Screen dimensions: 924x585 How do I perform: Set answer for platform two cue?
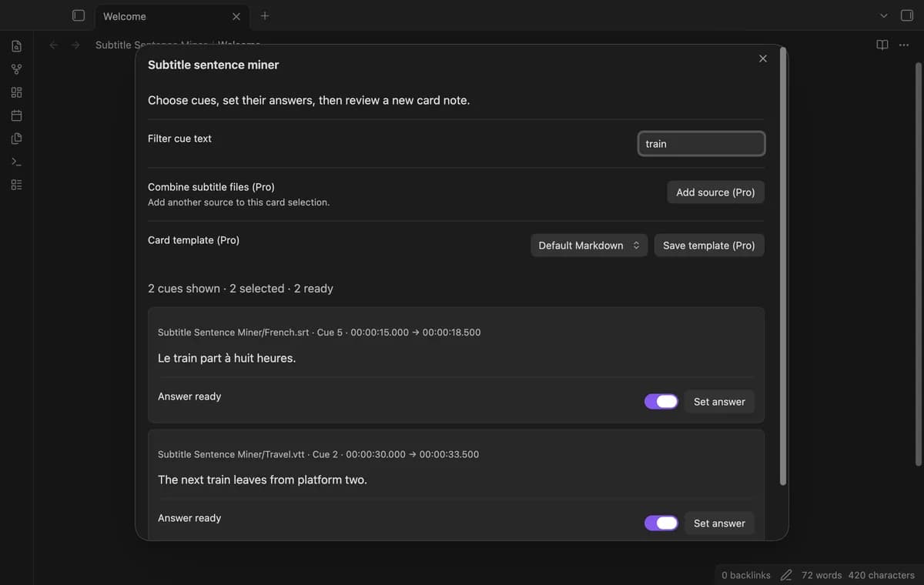(719, 523)
